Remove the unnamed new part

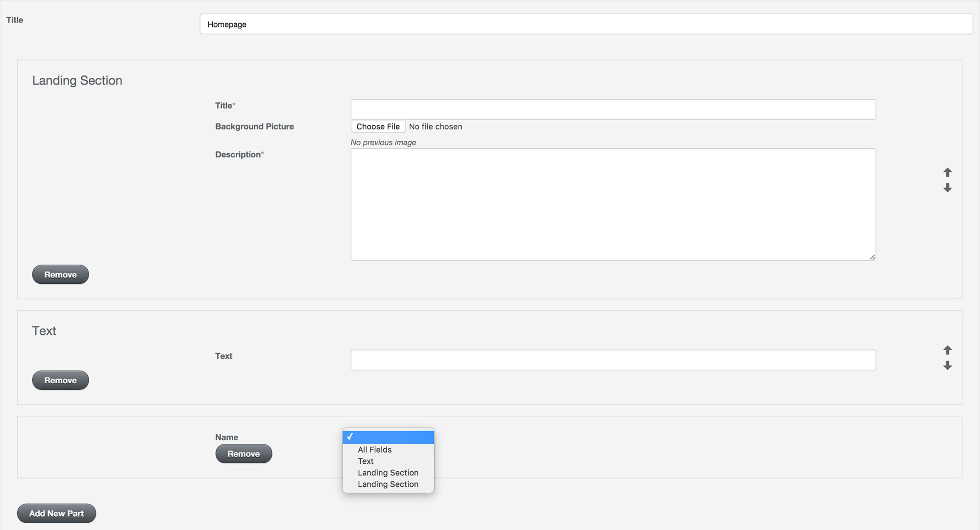coord(244,454)
